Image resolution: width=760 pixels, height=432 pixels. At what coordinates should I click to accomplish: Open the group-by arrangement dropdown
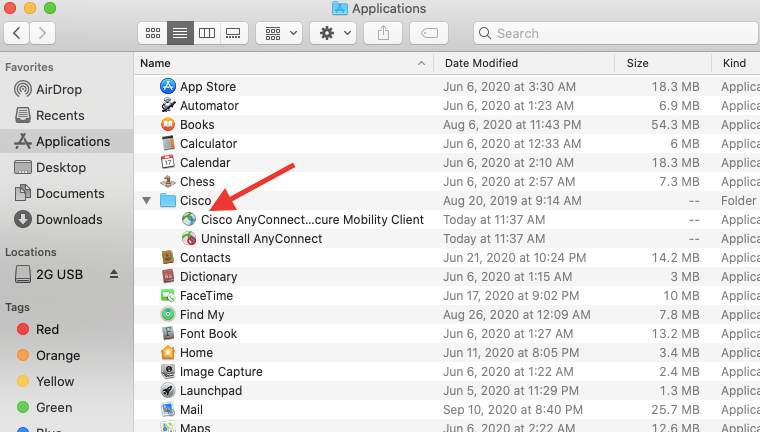point(279,33)
